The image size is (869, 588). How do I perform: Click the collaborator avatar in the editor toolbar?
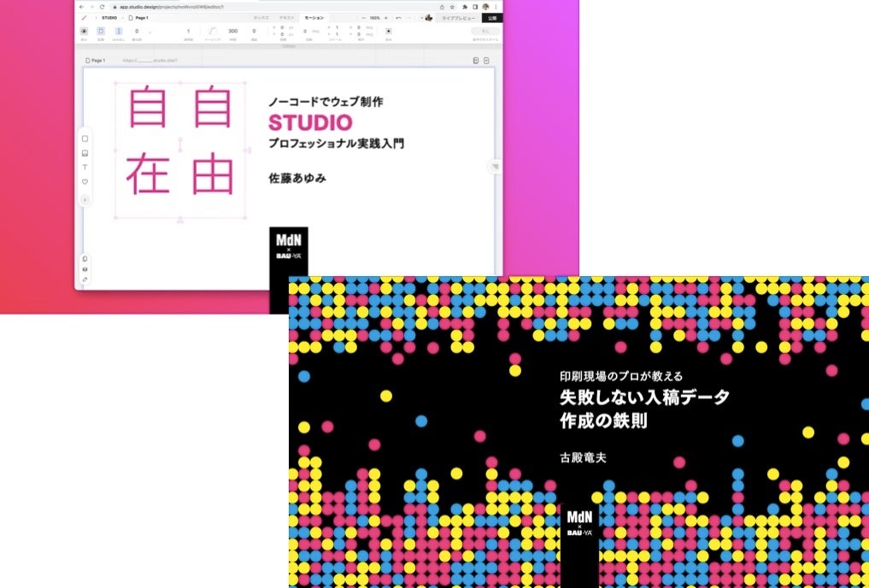tap(428, 18)
